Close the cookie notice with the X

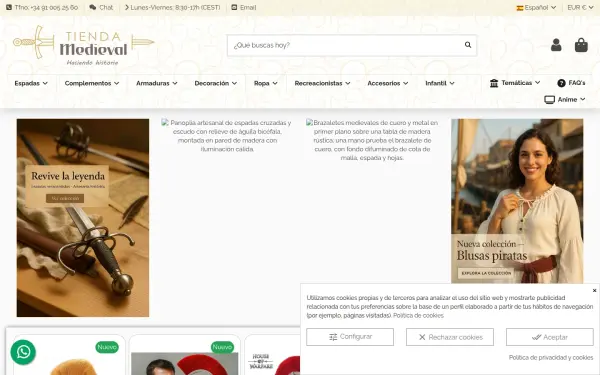pos(594,290)
